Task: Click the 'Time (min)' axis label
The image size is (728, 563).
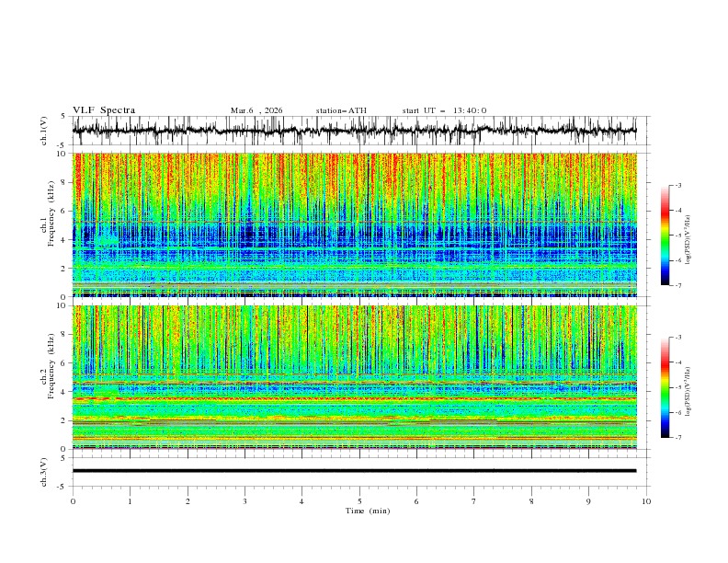Action: tap(368, 511)
